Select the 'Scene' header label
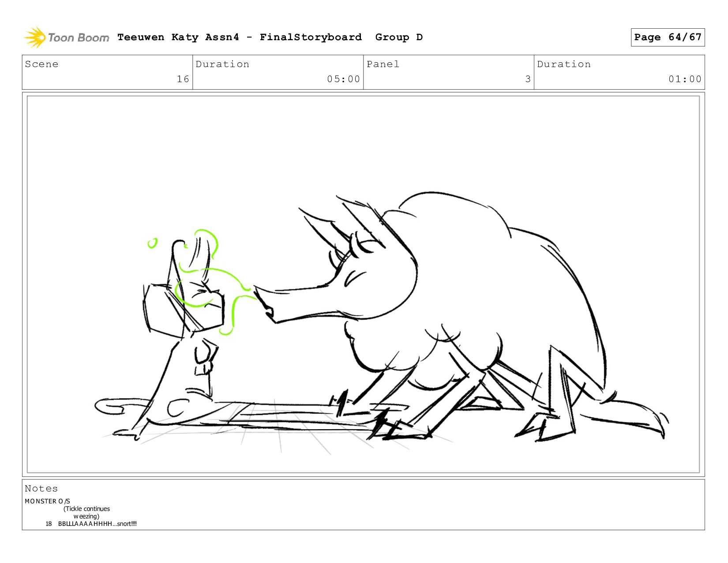 coord(41,64)
